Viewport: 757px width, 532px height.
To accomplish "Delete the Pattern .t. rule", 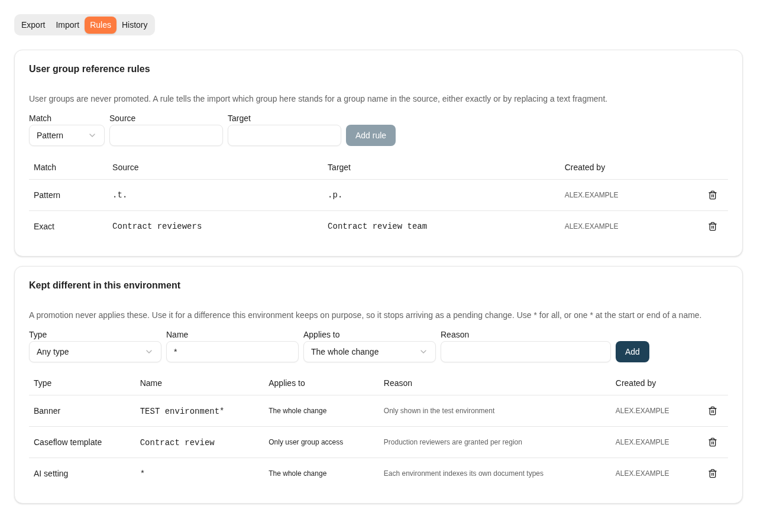I will (713, 195).
